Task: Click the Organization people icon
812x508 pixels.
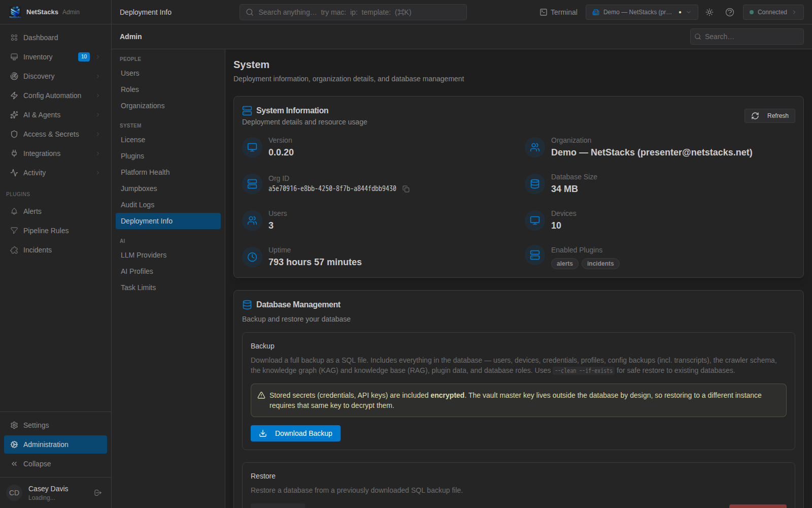Action: pos(535,147)
